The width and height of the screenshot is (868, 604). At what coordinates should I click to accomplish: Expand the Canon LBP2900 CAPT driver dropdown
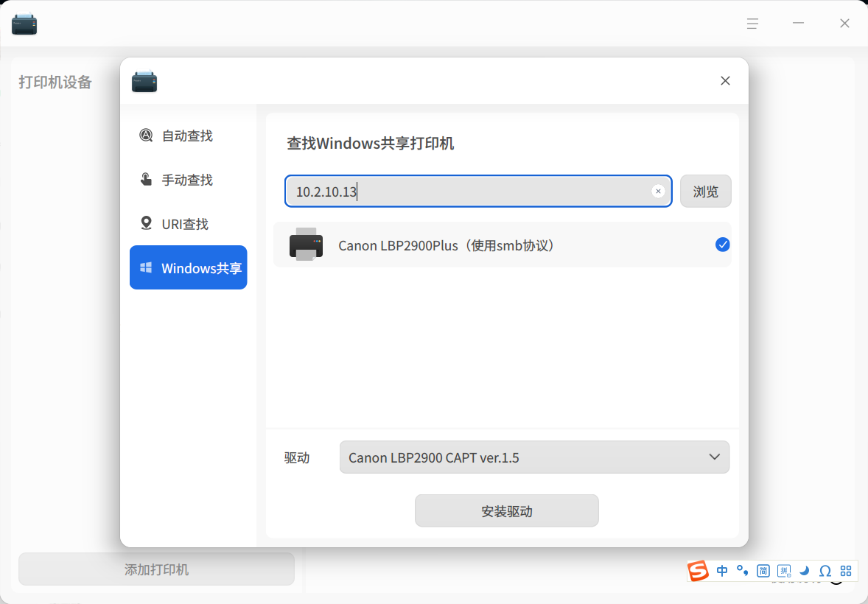click(x=534, y=457)
